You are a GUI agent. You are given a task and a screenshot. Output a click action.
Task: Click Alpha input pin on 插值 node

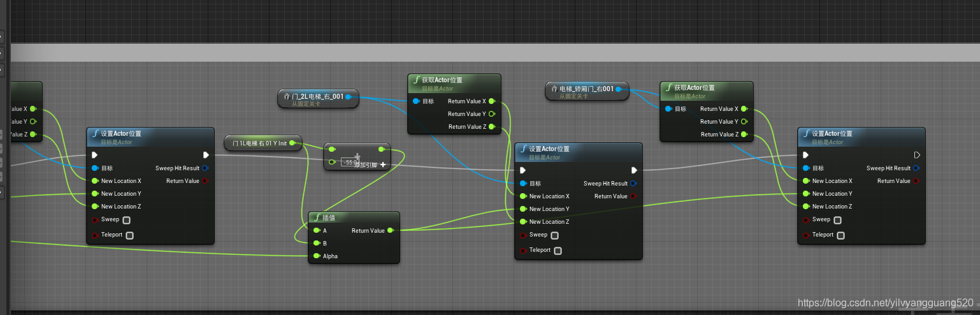(317, 256)
